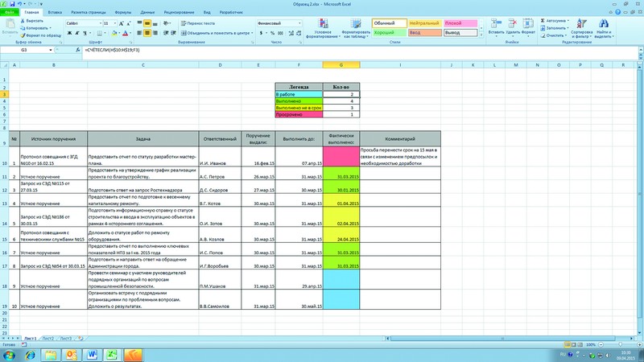Increase cell indent

173,33
